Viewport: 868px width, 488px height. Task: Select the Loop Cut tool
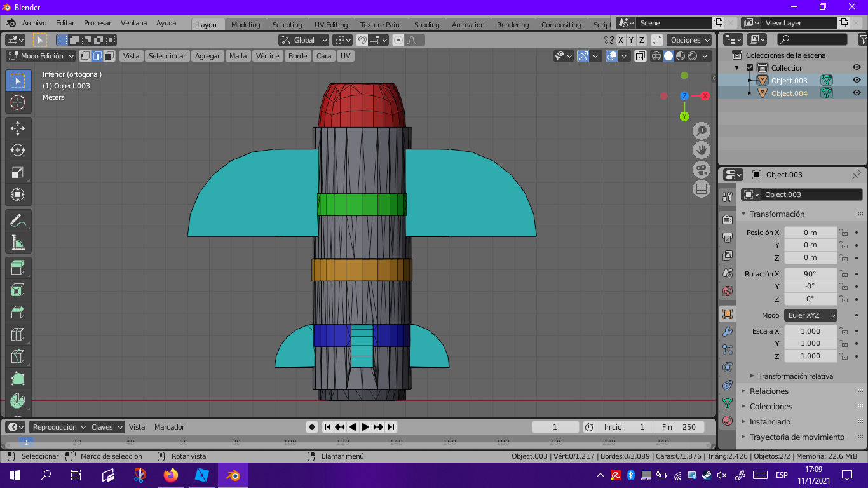[x=18, y=335]
